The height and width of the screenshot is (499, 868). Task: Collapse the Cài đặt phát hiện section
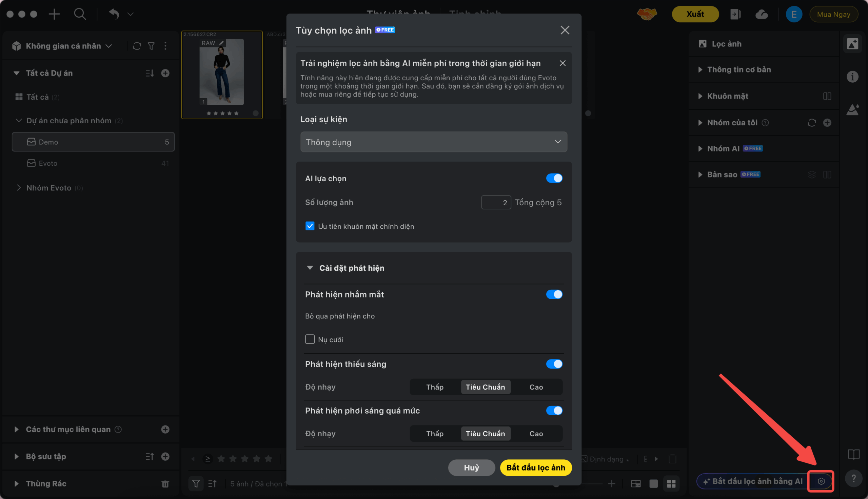point(310,268)
